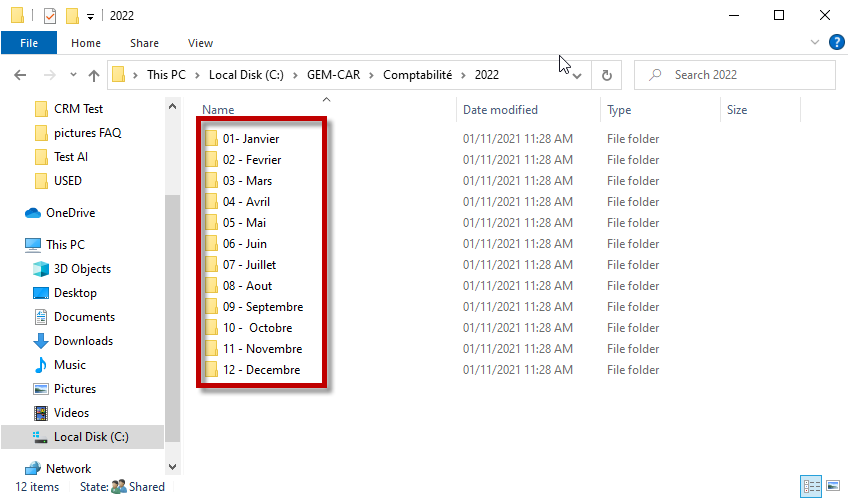Click Local Disk (C:) in breadcrumb

(x=246, y=75)
